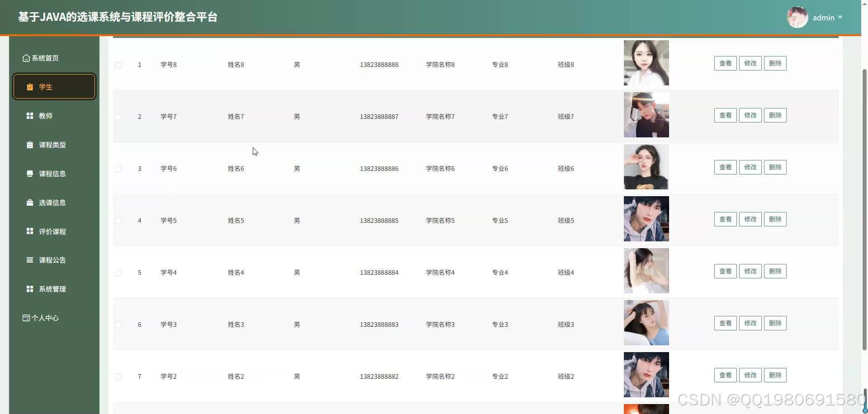Click 修改 for student 姓名7
Image resolution: width=868 pixels, height=414 pixels.
[x=750, y=115]
